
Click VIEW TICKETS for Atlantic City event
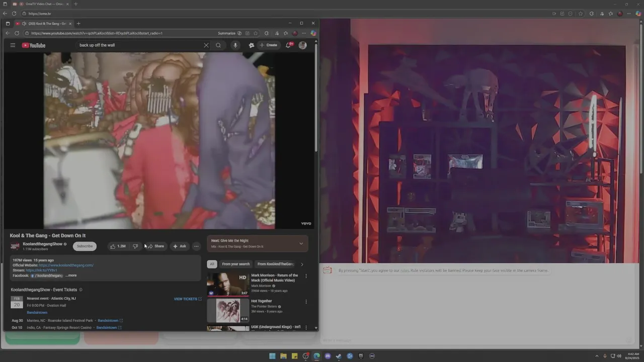tap(188, 299)
